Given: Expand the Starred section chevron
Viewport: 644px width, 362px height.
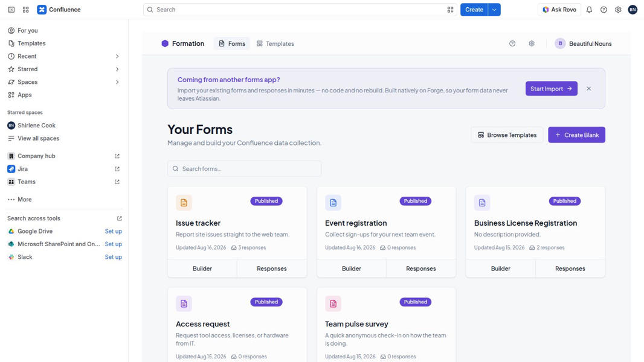Looking at the screenshot, I should click(117, 69).
